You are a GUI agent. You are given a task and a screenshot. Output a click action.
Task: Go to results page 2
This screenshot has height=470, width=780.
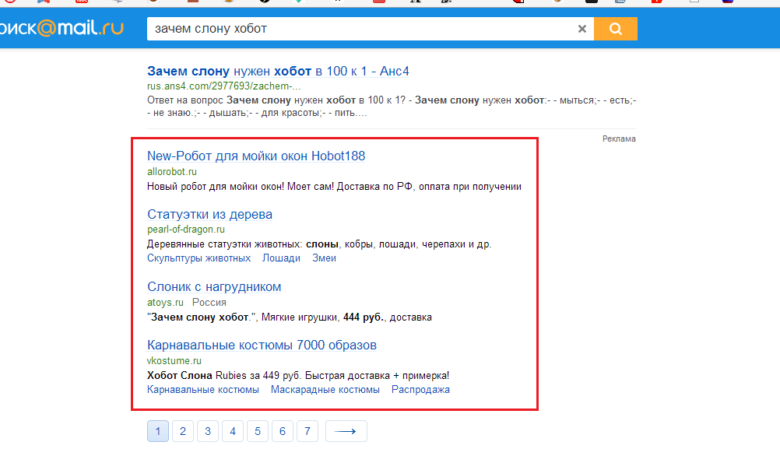[183, 431]
